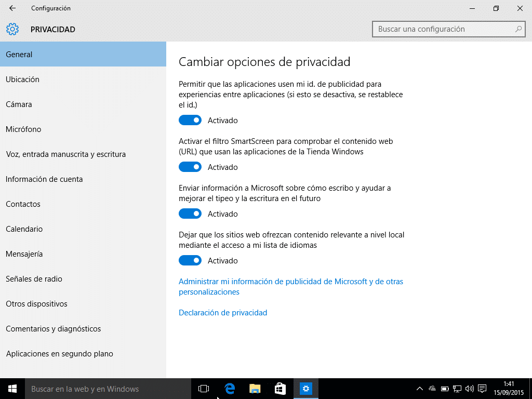Viewport: 532px width, 399px height.
Task: Minimize the Configuración window
Action: pos(472,8)
